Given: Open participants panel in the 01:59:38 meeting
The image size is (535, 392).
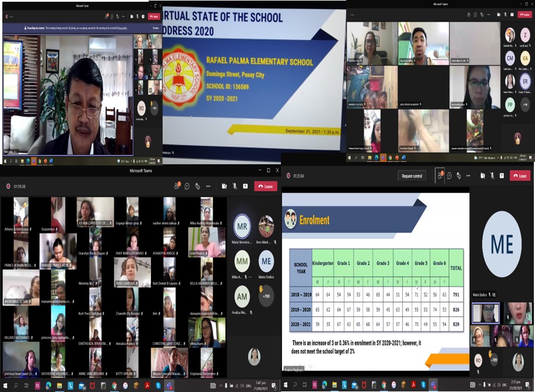Looking at the screenshot, I should click(177, 186).
